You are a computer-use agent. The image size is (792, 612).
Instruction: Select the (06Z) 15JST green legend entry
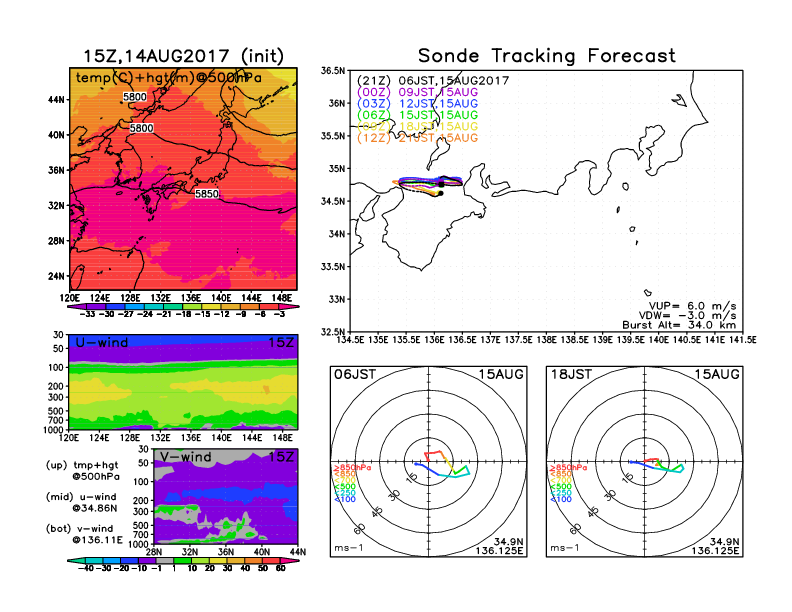point(418,115)
